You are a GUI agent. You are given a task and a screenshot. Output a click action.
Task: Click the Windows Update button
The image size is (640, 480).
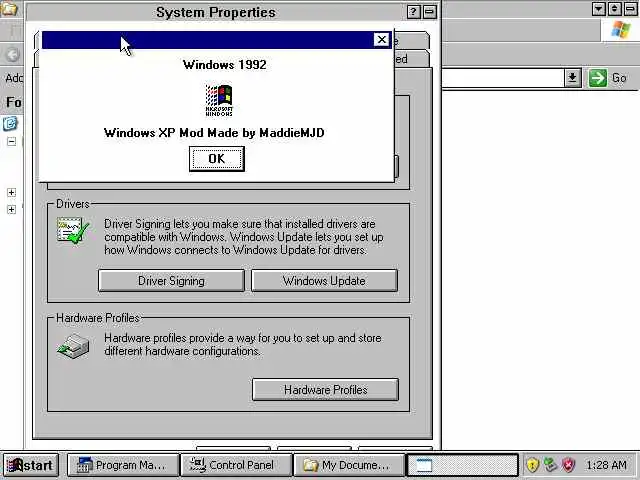[324, 280]
